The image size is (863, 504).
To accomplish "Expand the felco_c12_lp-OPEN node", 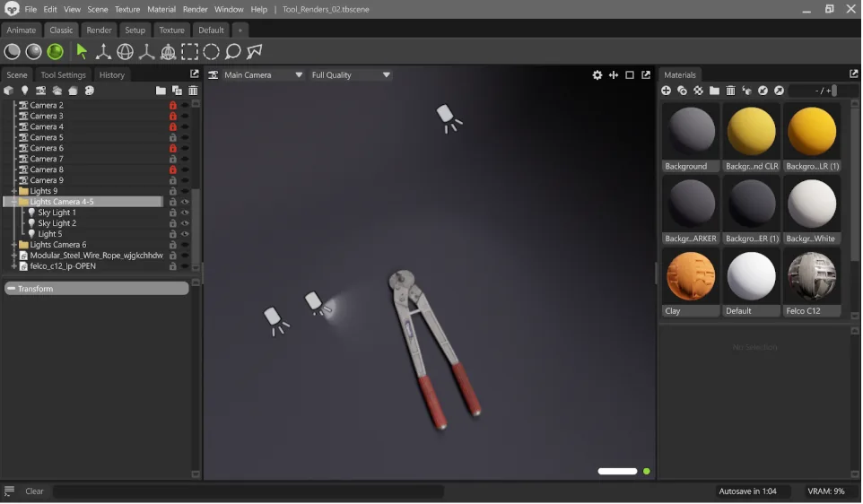I will click(x=13, y=266).
